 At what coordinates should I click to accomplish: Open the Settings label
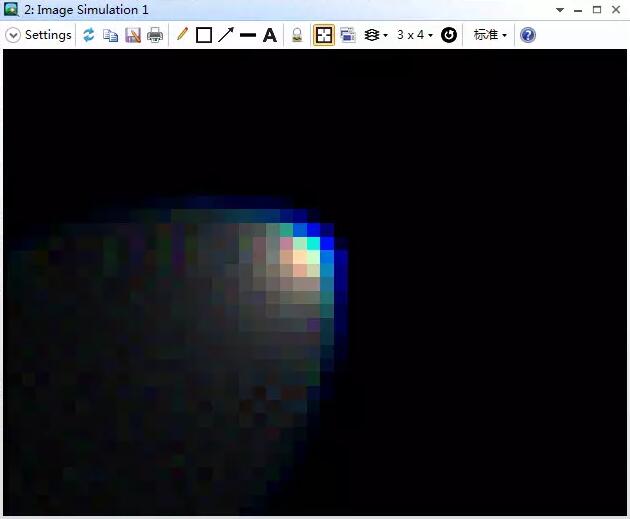(x=48, y=35)
